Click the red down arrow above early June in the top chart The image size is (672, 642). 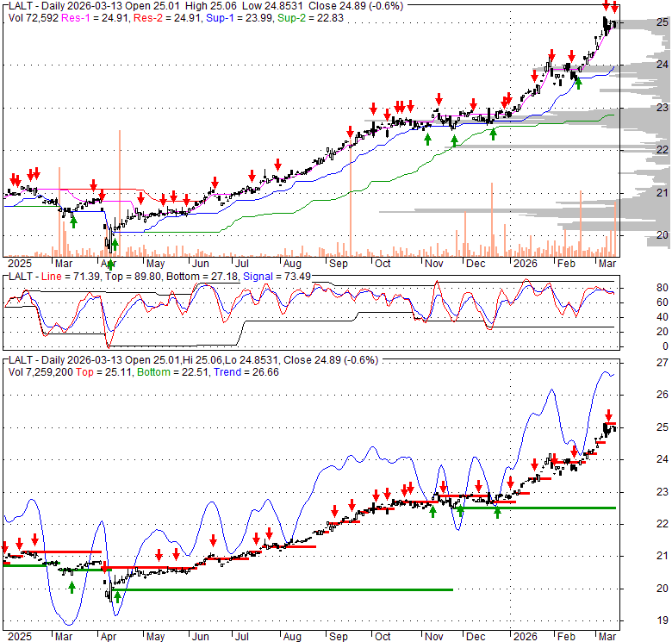[x=215, y=183]
